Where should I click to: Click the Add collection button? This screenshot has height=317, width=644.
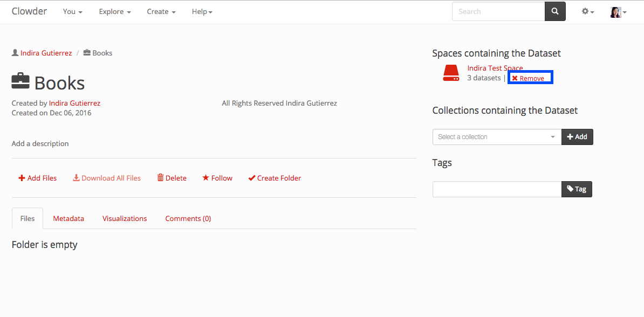[x=577, y=137]
